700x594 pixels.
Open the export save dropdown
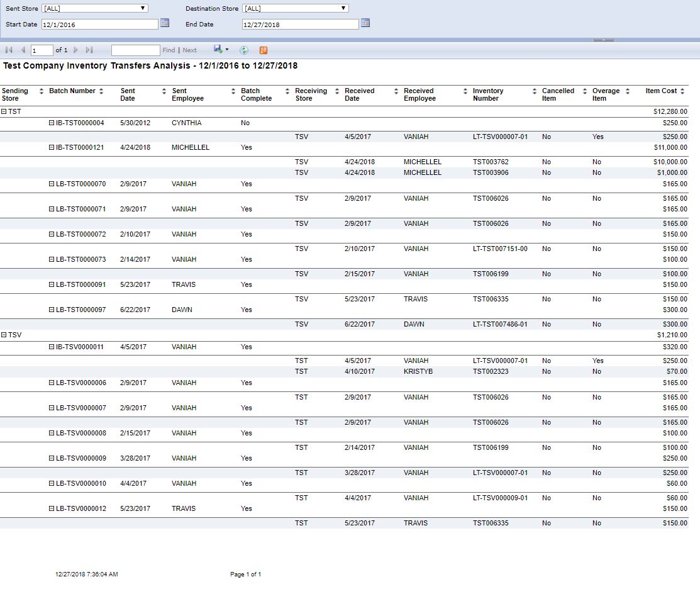[x=221, y=50]
